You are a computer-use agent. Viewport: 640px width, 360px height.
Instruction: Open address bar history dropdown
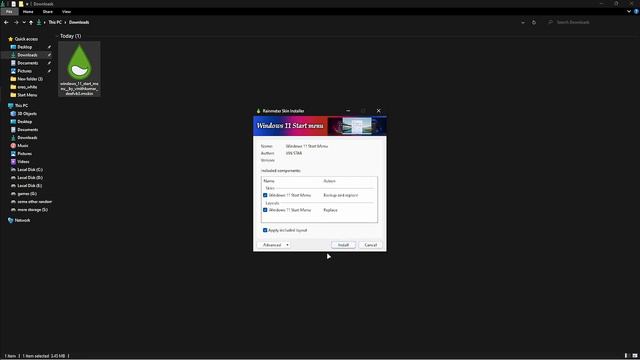click(x=523, y=22)
